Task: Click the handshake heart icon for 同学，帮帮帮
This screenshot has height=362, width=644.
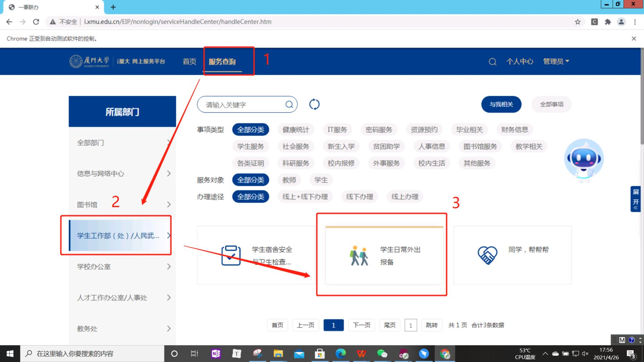Action: pos(487,255)
